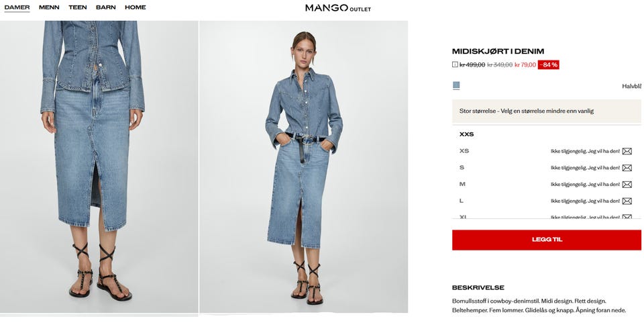Click the price info icon beside kr 499,00
This screenshot has width=644, height=327.
(x=455, y=64)
